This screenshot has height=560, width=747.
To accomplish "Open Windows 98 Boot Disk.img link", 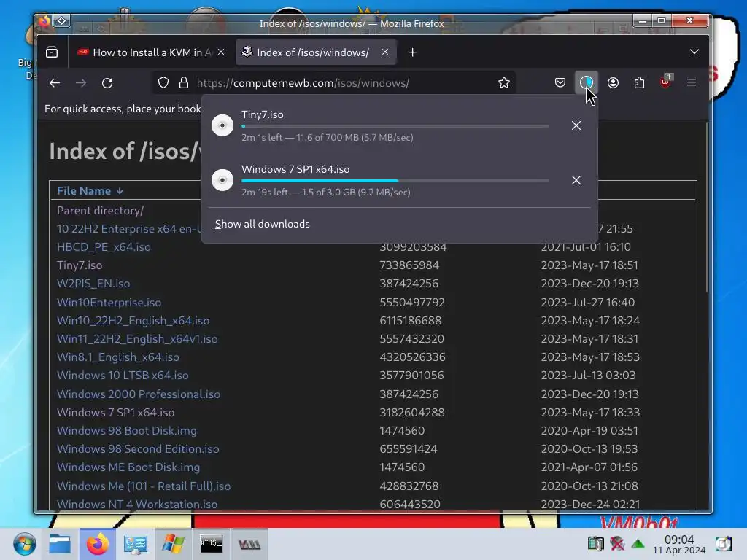I will point(126,430).
